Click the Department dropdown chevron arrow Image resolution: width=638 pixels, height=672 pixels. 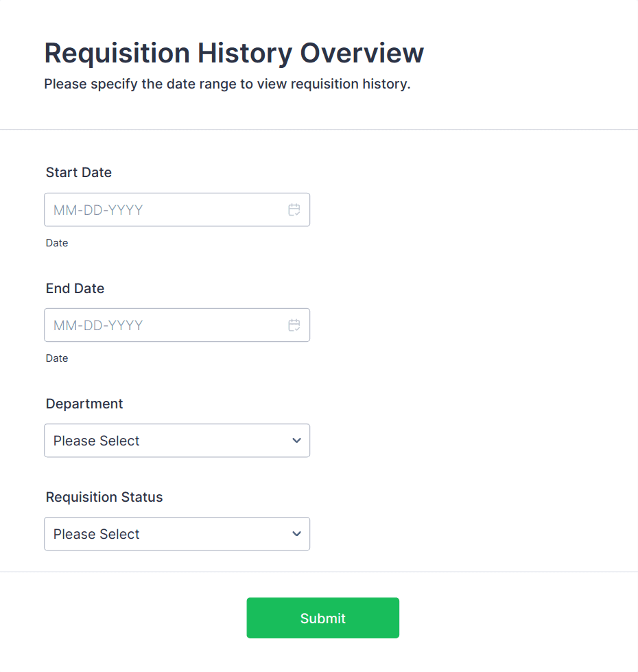(x=296, y=441)
